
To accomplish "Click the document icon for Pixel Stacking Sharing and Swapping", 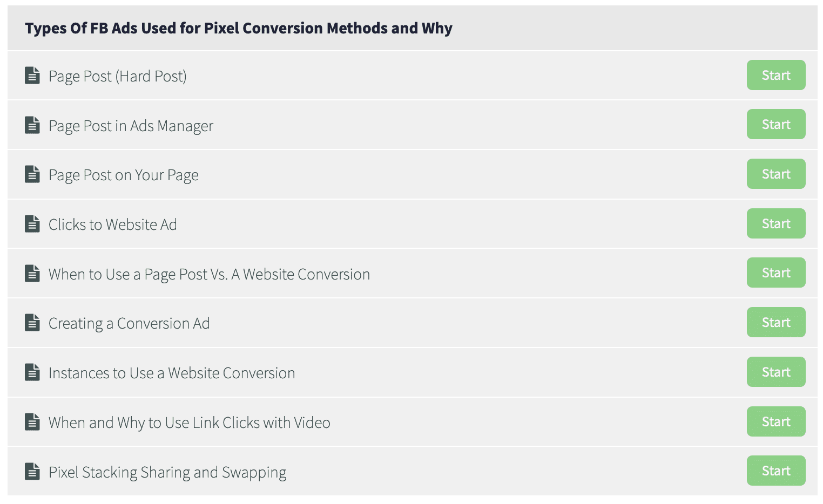I will 32,471.
